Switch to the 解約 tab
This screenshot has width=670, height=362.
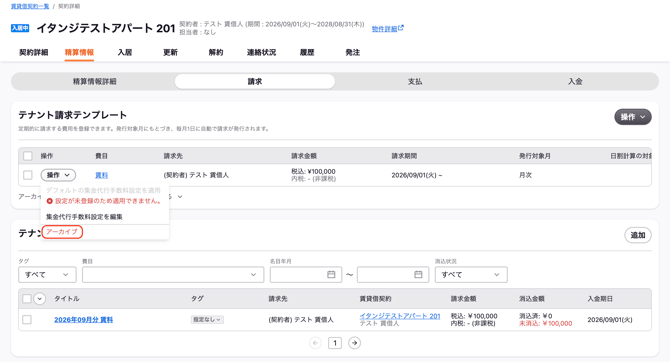coord(216,52)
